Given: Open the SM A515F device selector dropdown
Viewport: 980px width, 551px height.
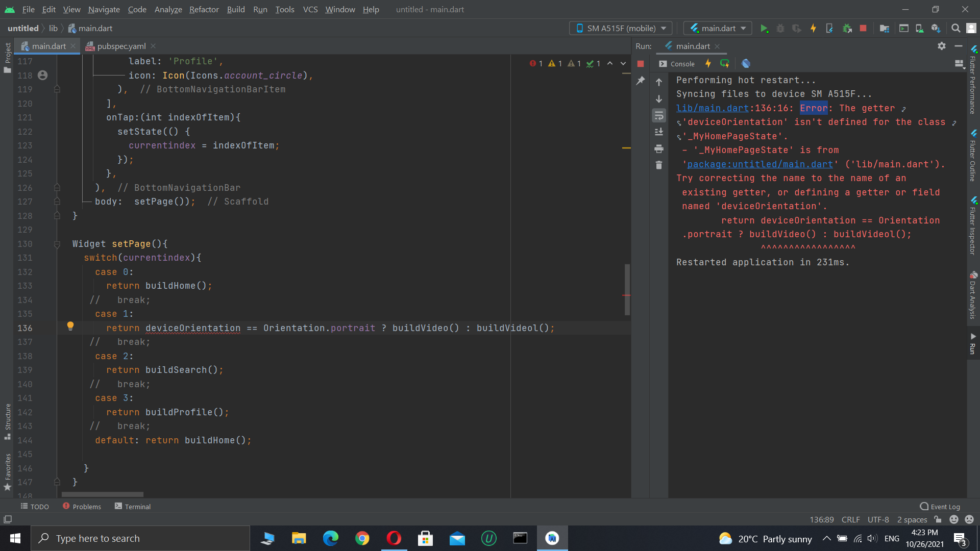Looking at the screenshot, I should click(621, 28).
